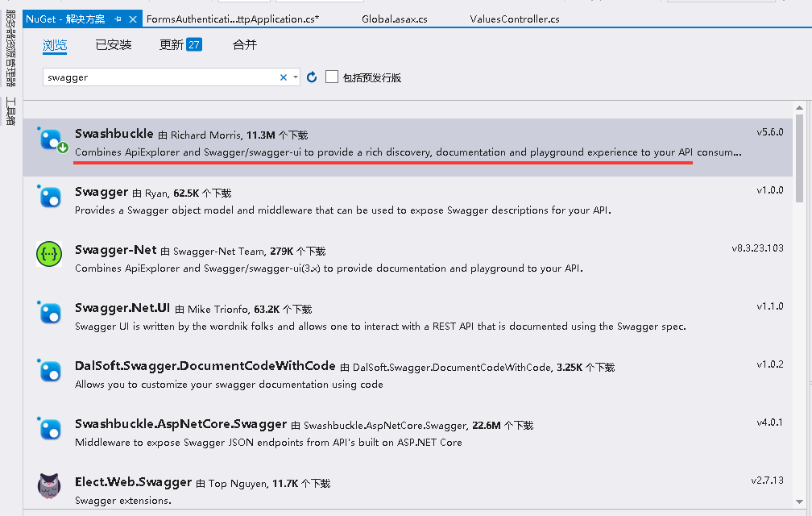Click the update count badge 27
The width and height of the screenshot is (812, 516).
pyautogui.click(x=194, y=44)
